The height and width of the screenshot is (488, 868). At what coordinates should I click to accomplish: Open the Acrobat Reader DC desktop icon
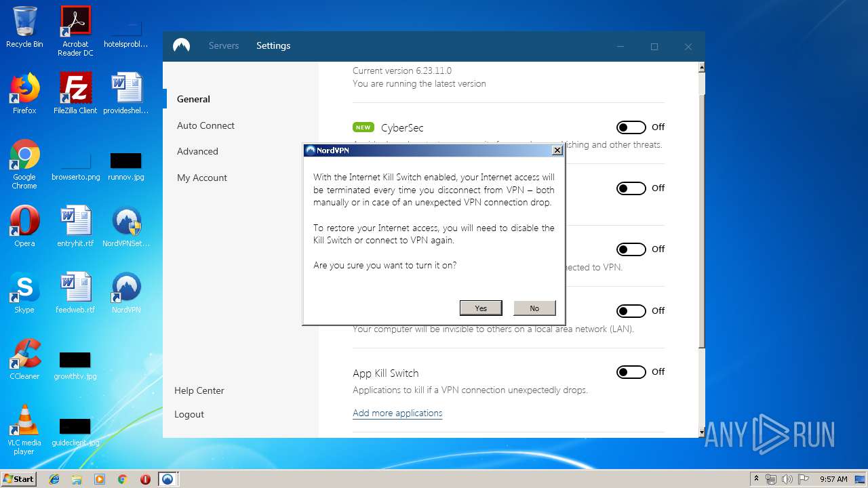pyautogui.click(x=75, y=31)
